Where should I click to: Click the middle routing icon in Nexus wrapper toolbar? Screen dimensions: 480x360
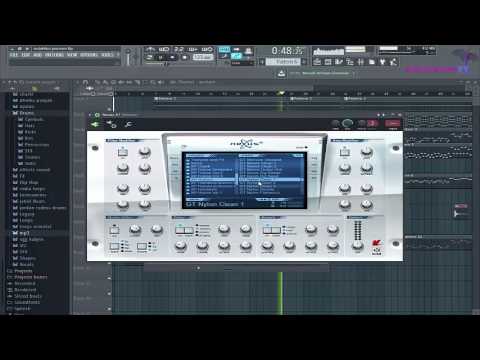(111, 124)
